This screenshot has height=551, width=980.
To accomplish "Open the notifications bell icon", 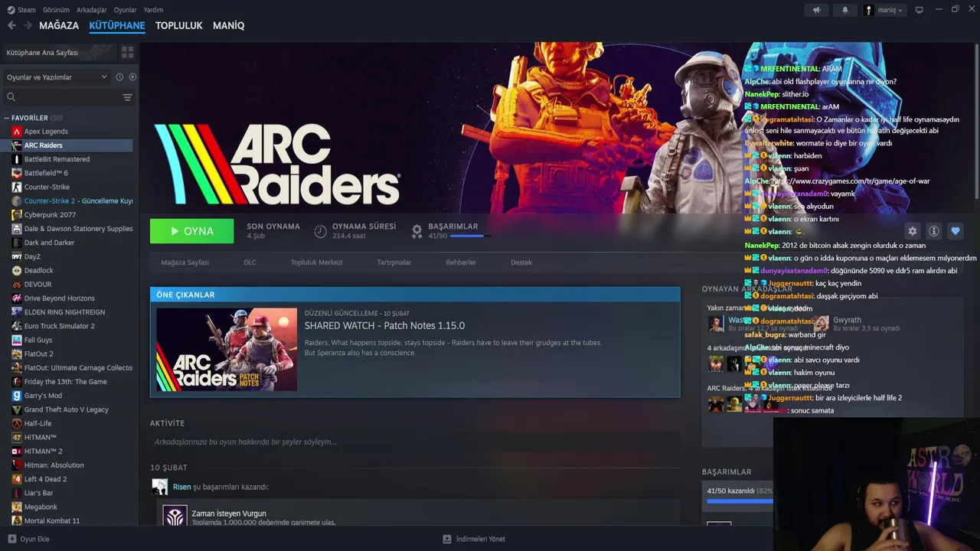I will (x=845, y=10).
